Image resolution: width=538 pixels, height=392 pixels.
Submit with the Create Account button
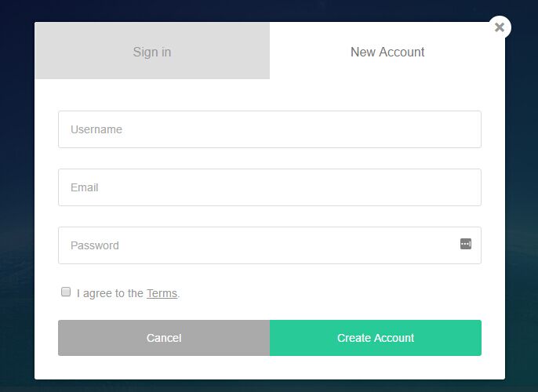click(376, 338)
